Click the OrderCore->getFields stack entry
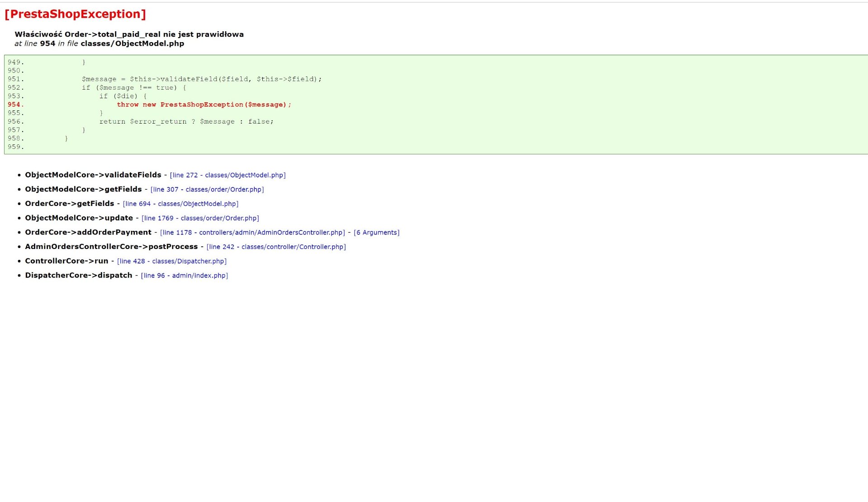 (70, 204)
